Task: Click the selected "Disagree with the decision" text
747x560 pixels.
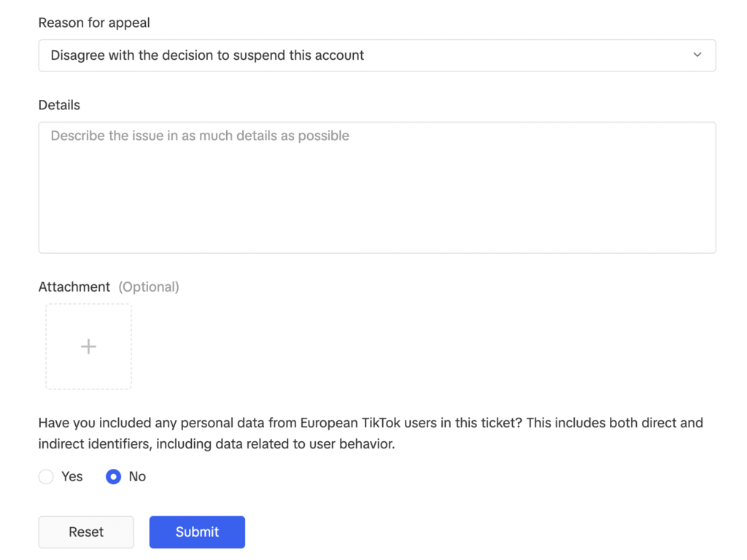Action: 207,55
